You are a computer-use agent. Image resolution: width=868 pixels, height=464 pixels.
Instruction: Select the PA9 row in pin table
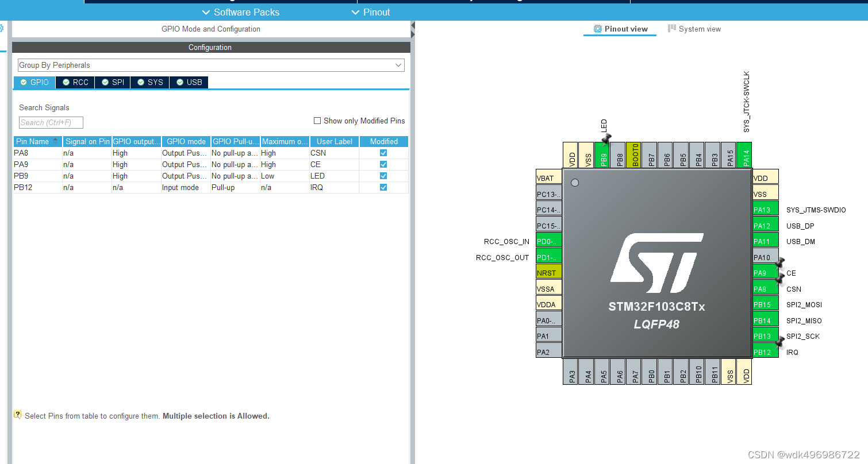(x=210, y=164)
